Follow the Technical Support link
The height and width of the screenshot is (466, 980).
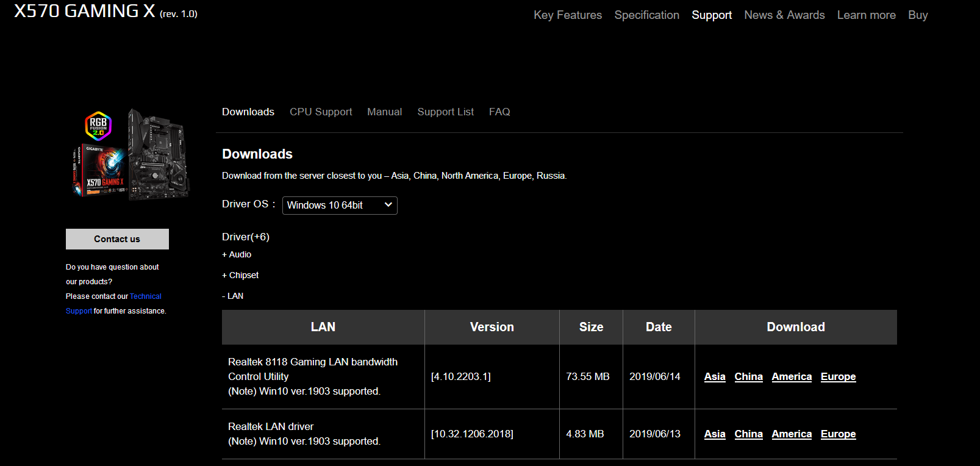145,296
